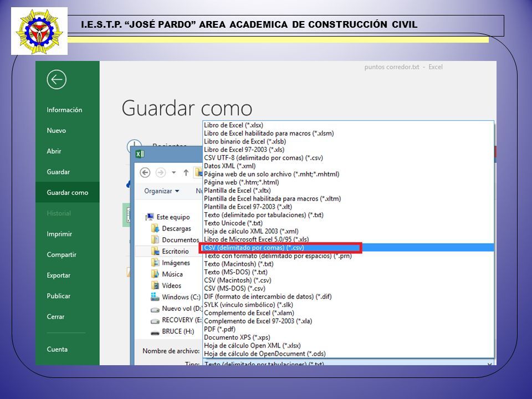Click the forward navigation arrow in save dialog

click(x=161, y=172)
